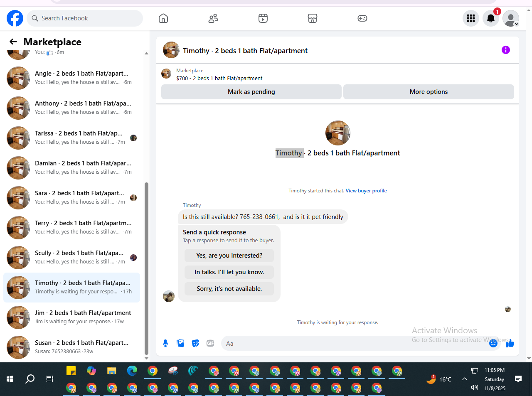The height and width of the screenshot is (396, 532).
Task: Open the conversation with Damian
Action: (x=71, y=168)
